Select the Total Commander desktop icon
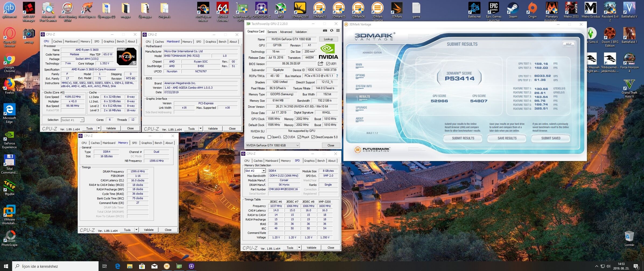The image size is (644, 271). [x=9, y=164]
